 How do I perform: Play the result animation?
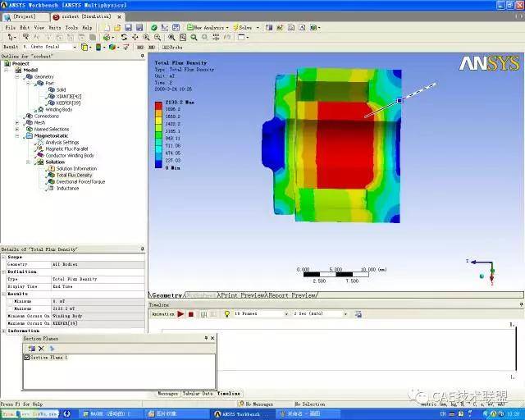pos(180,314)
